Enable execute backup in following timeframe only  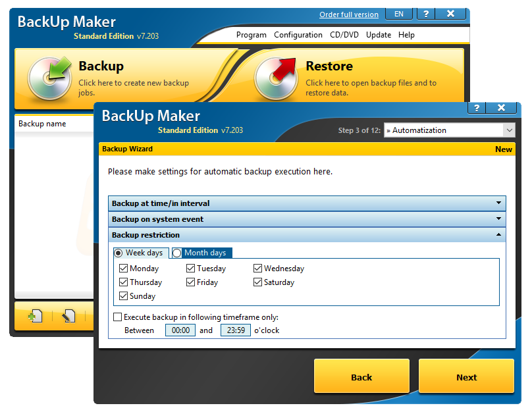pyautogui.click(x=117, y=317)
